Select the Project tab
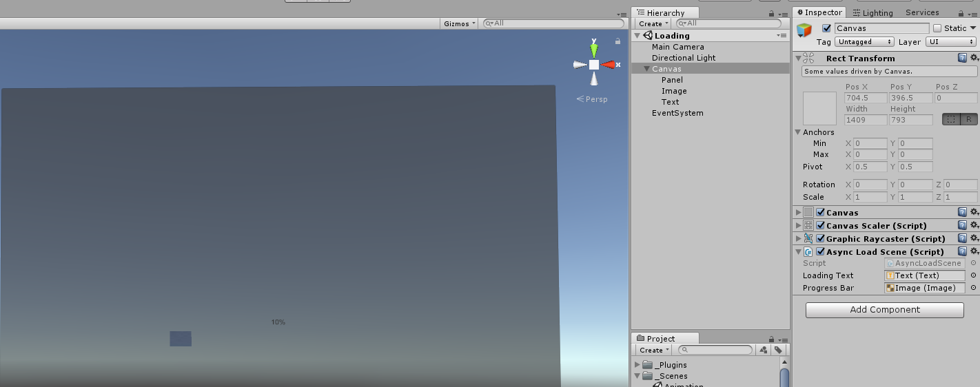This screenshot has height=387, width=980. point(665,338)
